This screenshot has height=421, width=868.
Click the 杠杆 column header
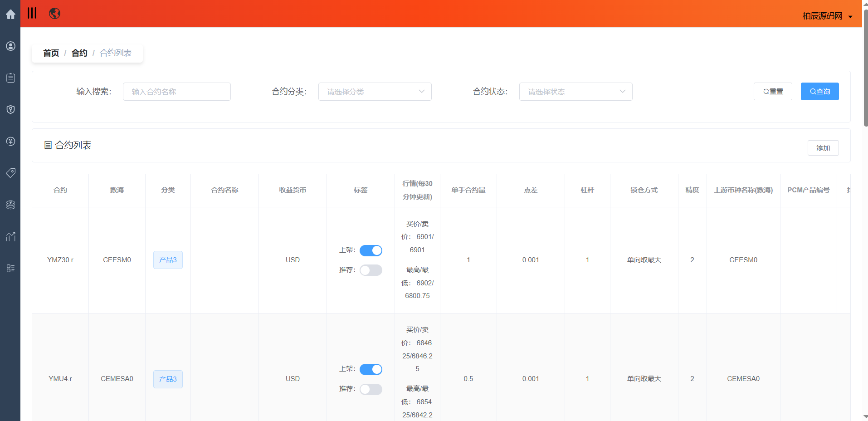click(587, 190)
